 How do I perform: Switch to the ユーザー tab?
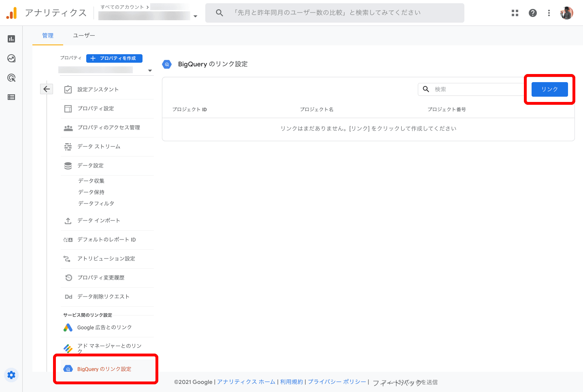(x=84, y=36)
